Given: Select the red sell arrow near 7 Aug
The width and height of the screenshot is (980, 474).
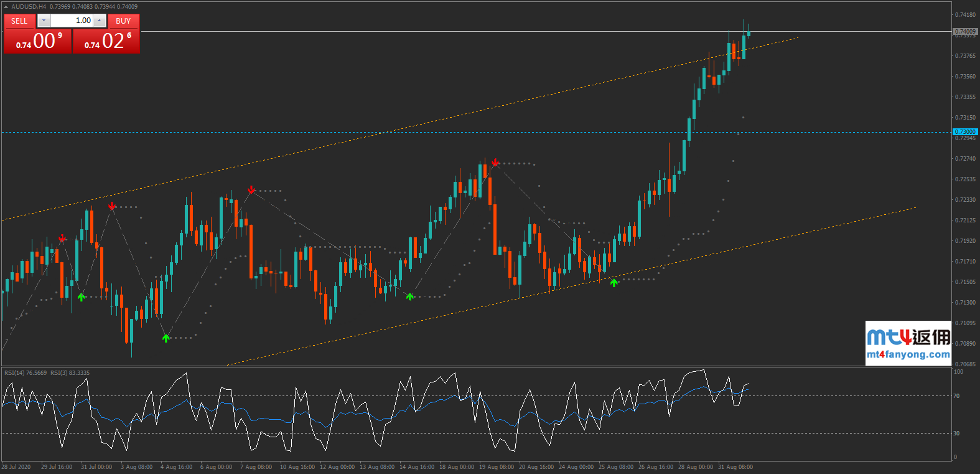Looking at the screenshot, I should pos(251,189).
